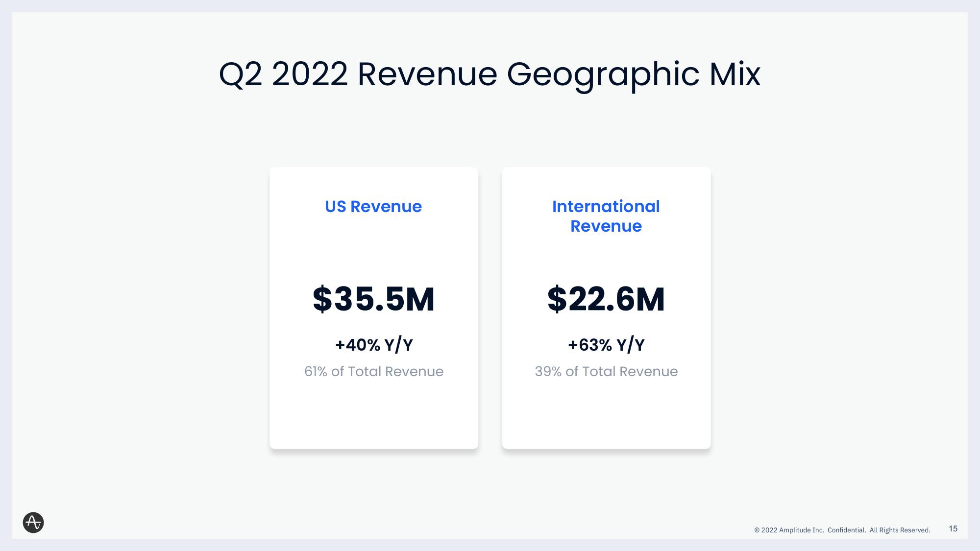980x551 pixels.
Task: Click the 'International Revenue' heading
Action: point(606,216)
